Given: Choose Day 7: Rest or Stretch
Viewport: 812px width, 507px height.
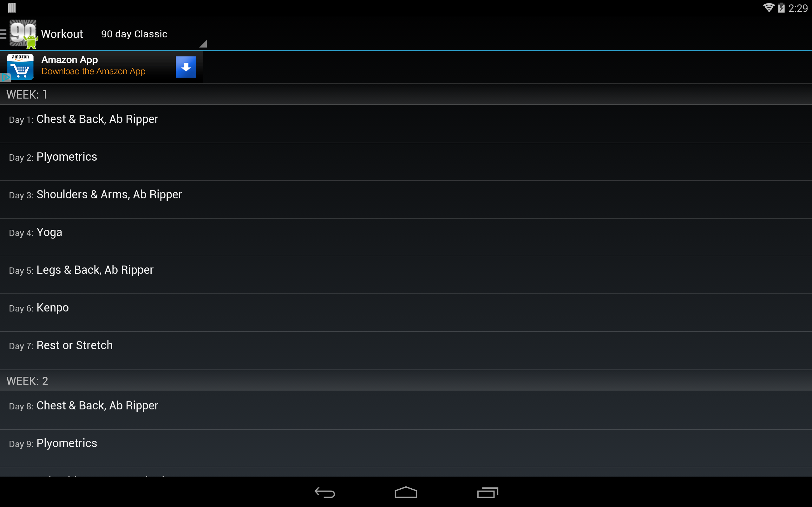Looking at the screenshot, I should [406, 350].
